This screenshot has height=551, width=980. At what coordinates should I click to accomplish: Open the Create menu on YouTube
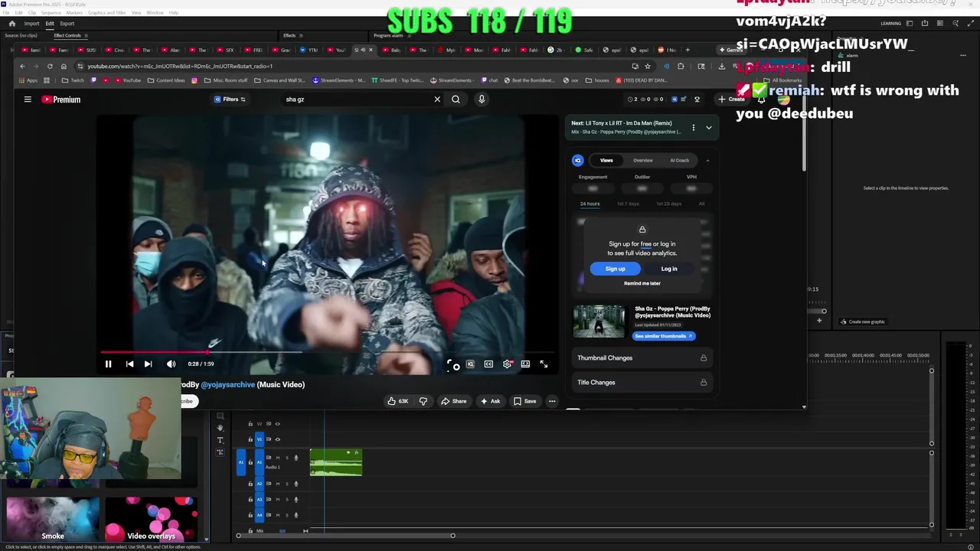731,99
